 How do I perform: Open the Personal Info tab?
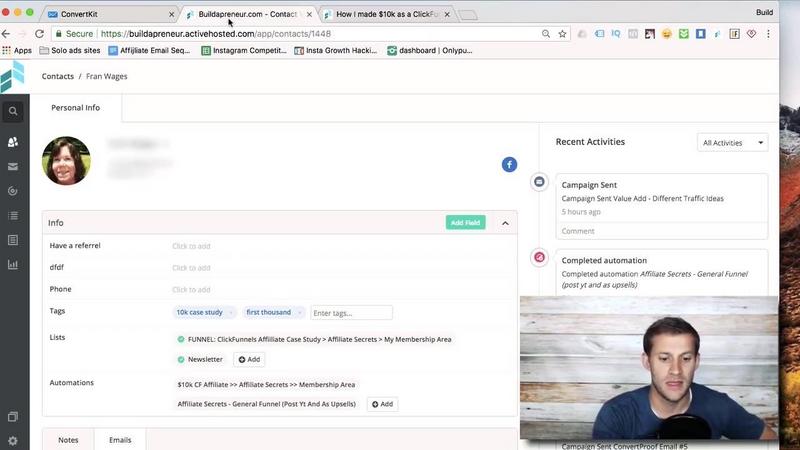pyautogui.click(x=76, y=108)
